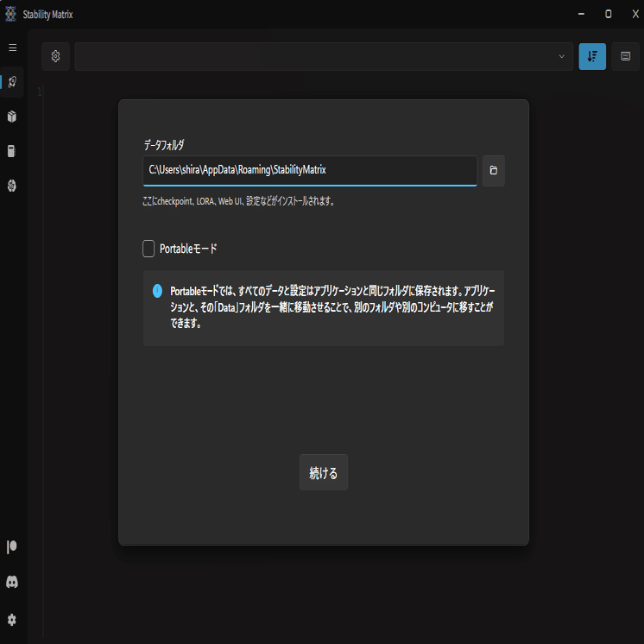
Task: Enable the Portableモード checkbox
Action: pos(148,249)
